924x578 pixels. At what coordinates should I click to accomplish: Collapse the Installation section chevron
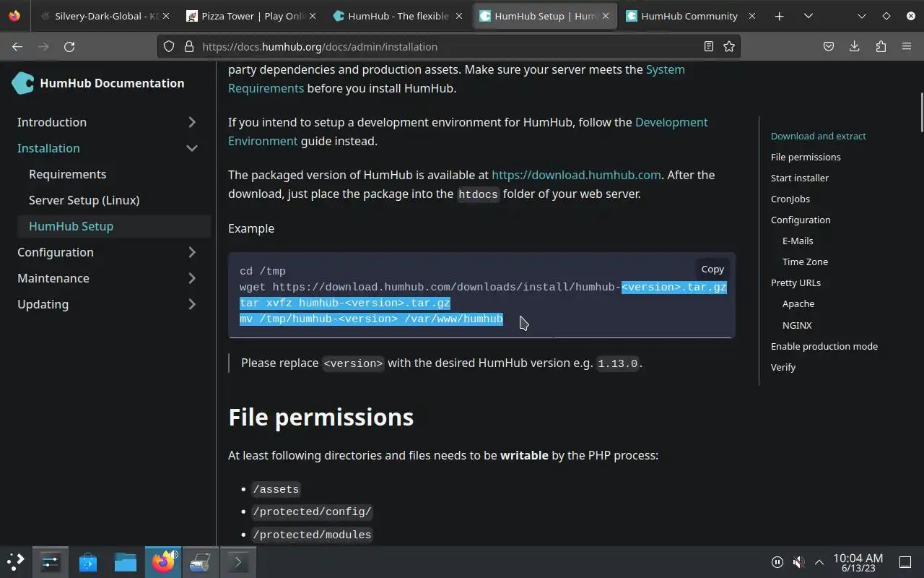pyautogui.click(x=192, y=148)
